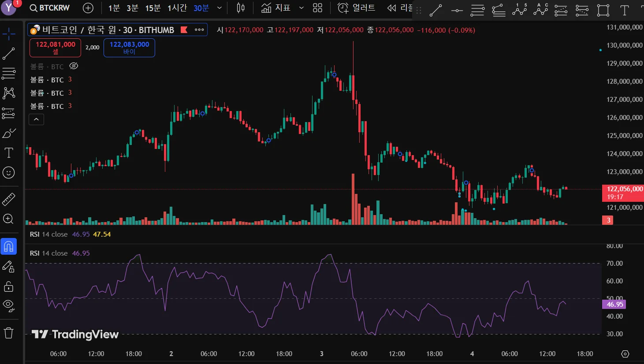Open the candlestick chart type menu
Image resolution: width=644 pixels, height=364 pixels.
click(241, 8)
